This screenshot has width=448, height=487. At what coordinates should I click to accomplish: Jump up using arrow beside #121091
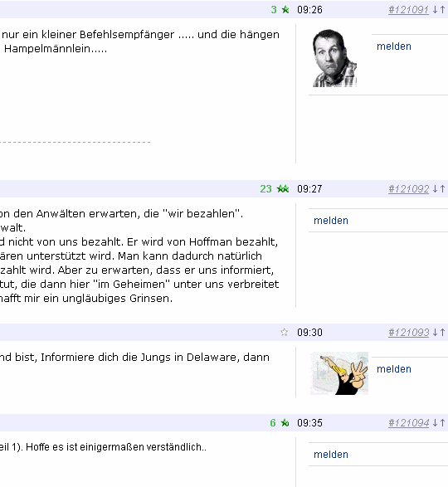(442, 10)
